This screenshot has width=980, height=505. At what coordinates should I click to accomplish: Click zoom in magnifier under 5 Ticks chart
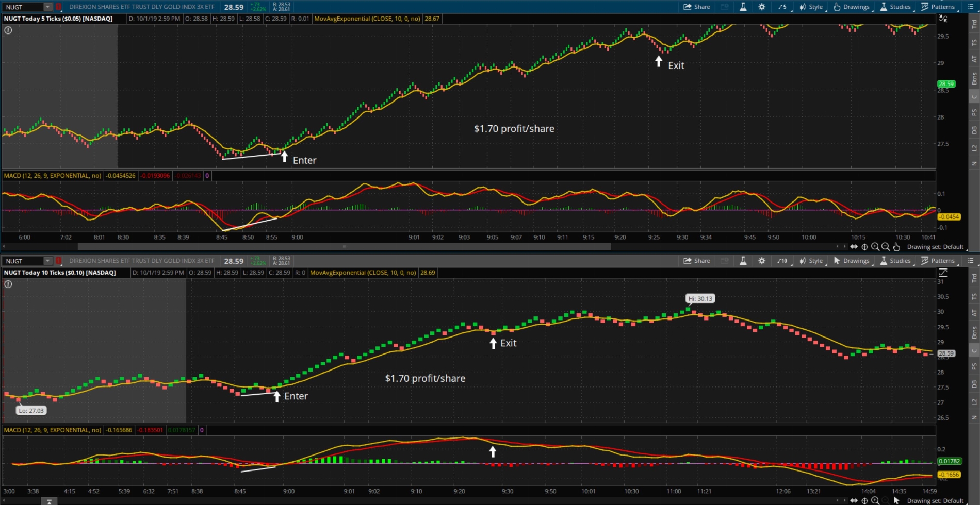(875, 247)
